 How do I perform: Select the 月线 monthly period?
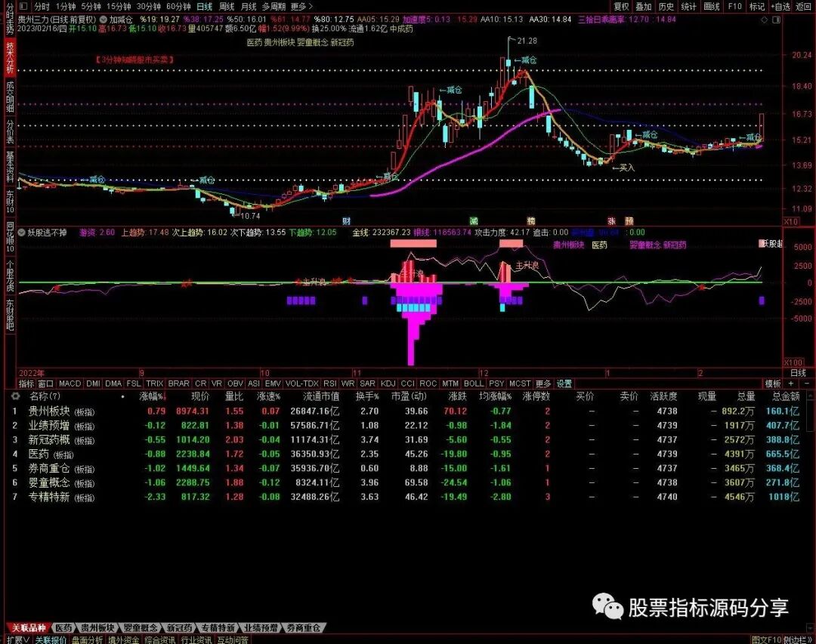coord(249,6)
